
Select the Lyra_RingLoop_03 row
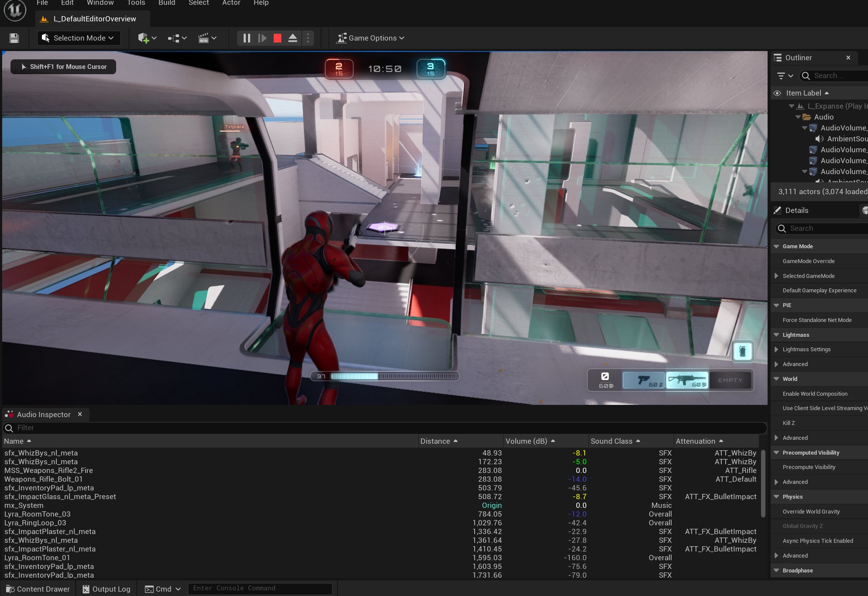point(381,523)
